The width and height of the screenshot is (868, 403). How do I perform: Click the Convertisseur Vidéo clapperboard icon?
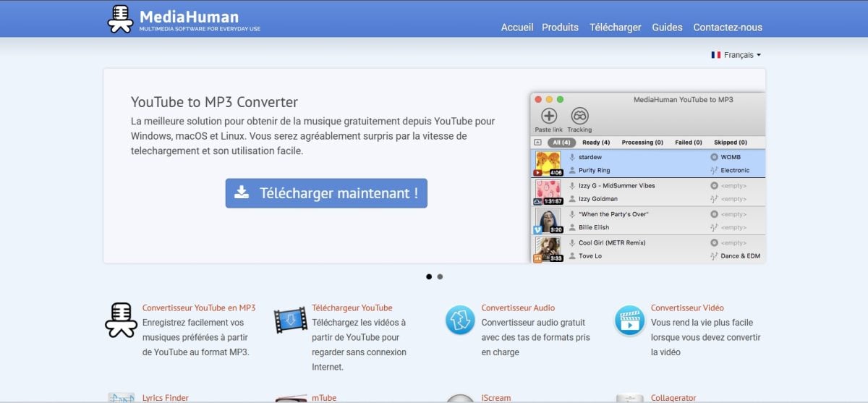pyautogui.click(x=629, y=320)
